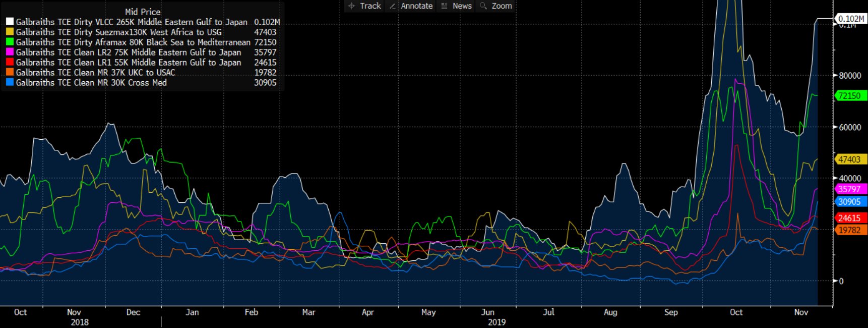Screen dimensions: 868x328
Task: Select the Zoom tool label
Action: (502, 6)
